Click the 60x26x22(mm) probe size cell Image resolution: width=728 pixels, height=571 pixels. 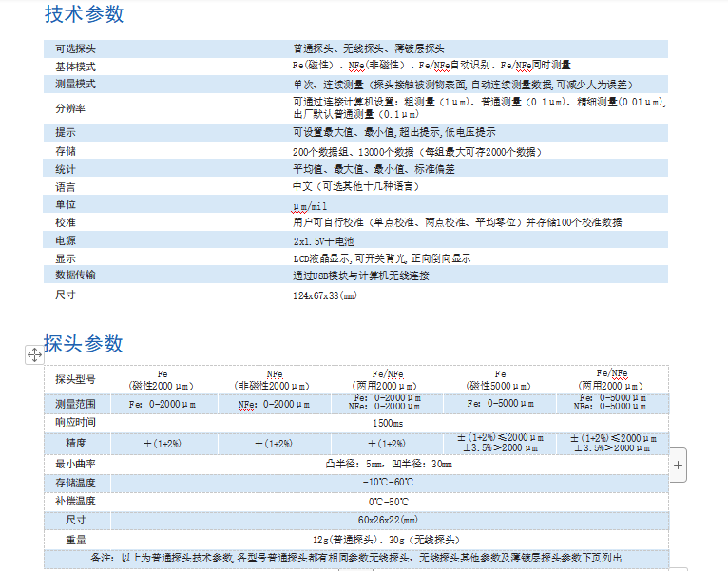point(388,521)
